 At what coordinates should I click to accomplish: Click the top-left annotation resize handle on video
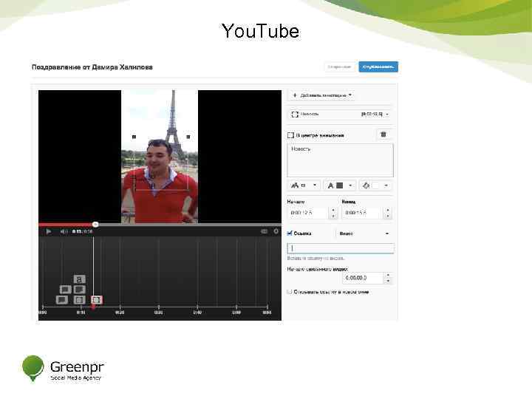tap(134, 137)
